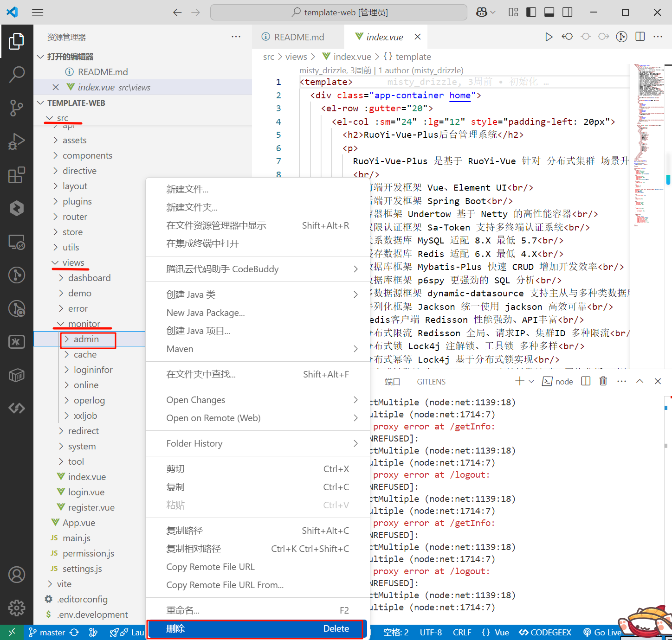Change CRLF line ending setting
This screenshot has height=640, width=672.
point(462,632)
